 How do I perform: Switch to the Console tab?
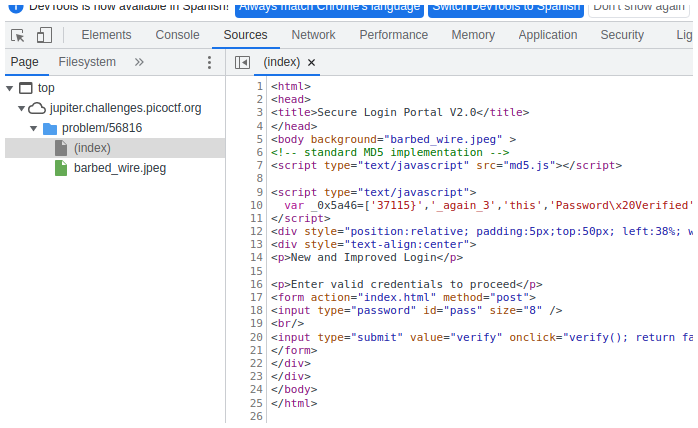(x=177, y=35)
